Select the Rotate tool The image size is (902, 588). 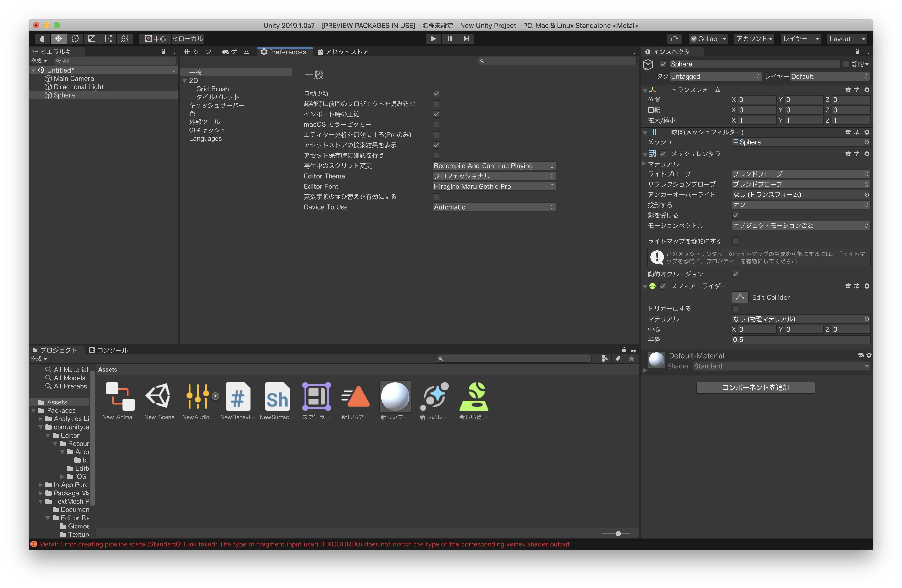coord(75,39)
